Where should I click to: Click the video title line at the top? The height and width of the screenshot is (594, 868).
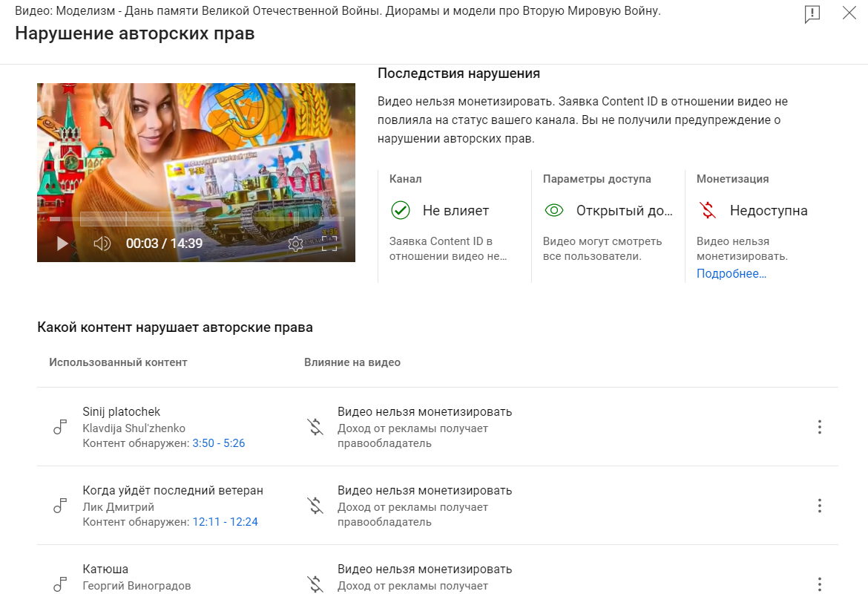point(338,10)
